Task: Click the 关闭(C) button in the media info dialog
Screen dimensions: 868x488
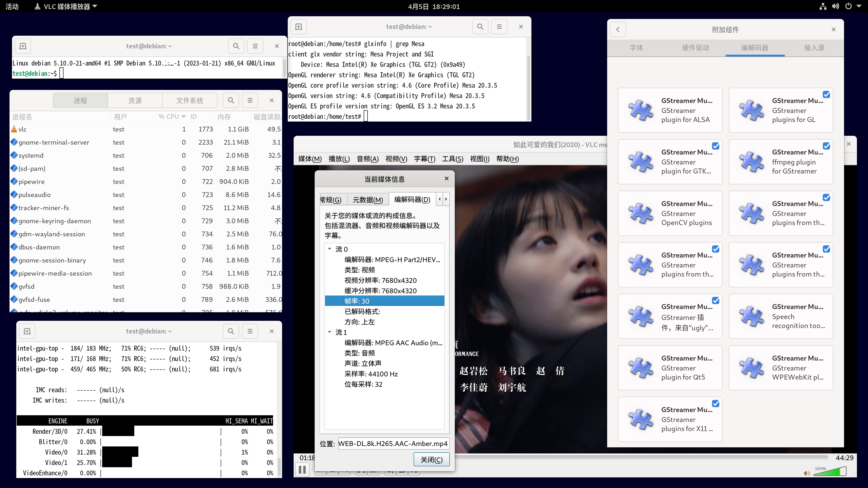Action: [x=431, y=459]
